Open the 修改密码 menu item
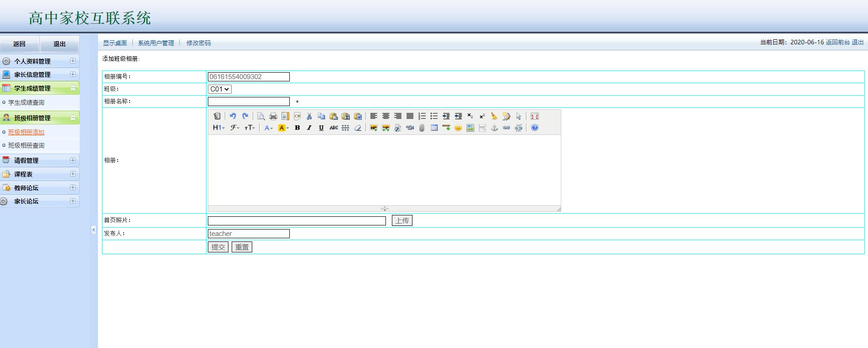Viewport: 868px width, 348px height. click(x=199, y=43)
